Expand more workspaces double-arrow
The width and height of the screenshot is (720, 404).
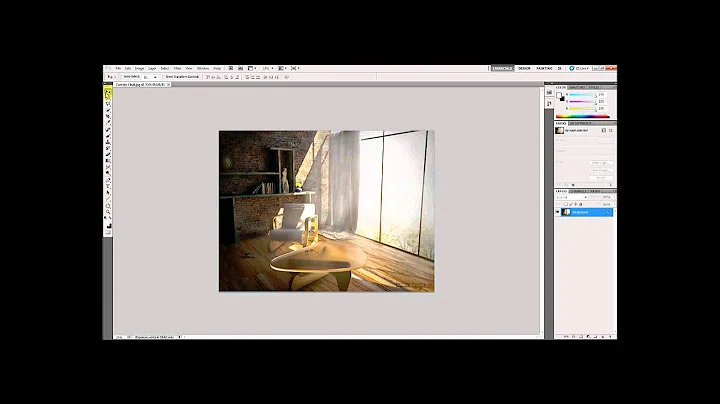559,68
